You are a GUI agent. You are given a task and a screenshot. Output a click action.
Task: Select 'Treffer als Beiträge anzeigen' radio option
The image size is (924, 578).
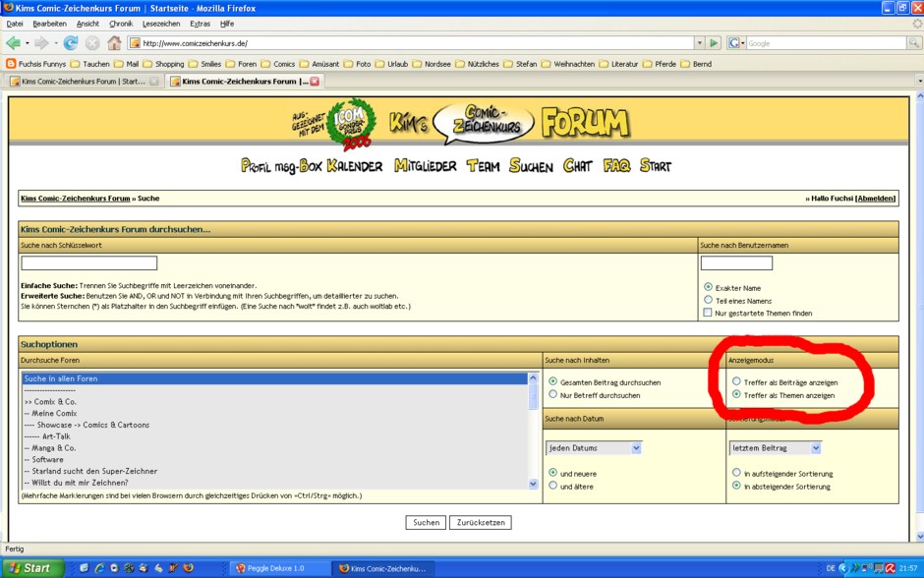(736, 381)
